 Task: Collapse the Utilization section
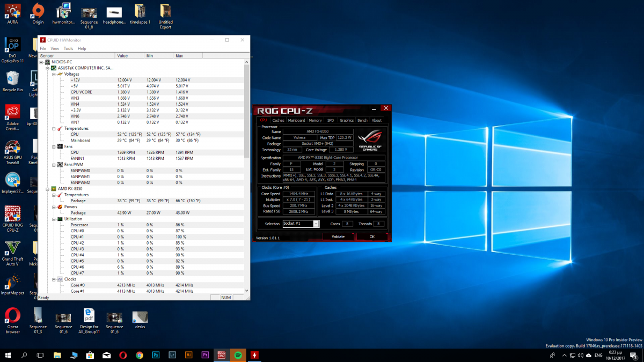pyautogui.click(x=54, y=219)
